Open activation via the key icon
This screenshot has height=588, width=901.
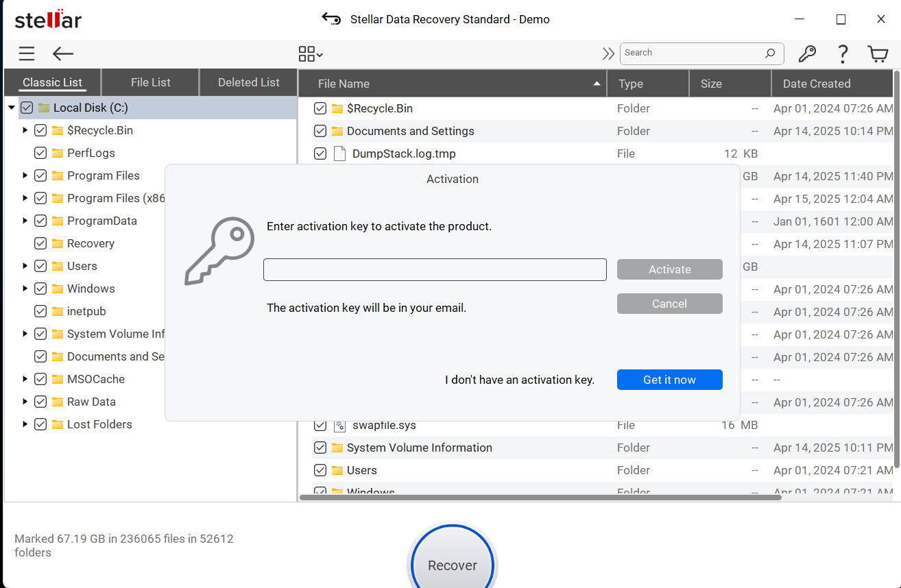pos(808,54)
